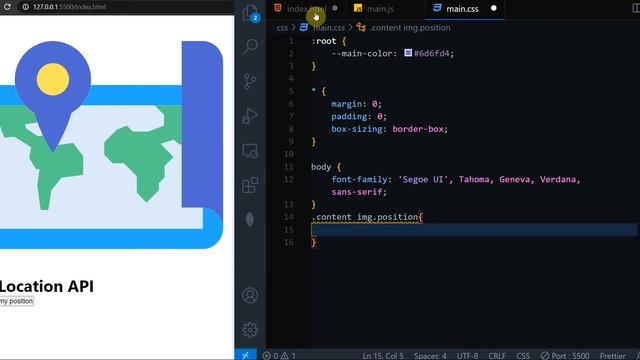Screen dimensions: 640x360
Task: Change encoding via UTF-8 status item
Action: (467, 356)
